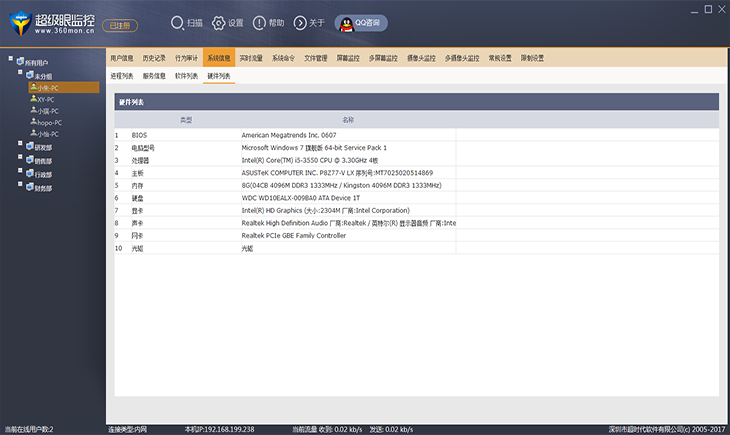
Task: Switch to the 屏幕监控 tab
Action: tap(348, 58)
